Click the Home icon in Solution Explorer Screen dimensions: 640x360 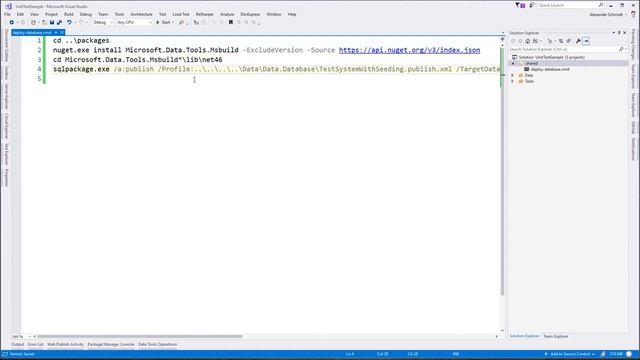coord(528,41)
